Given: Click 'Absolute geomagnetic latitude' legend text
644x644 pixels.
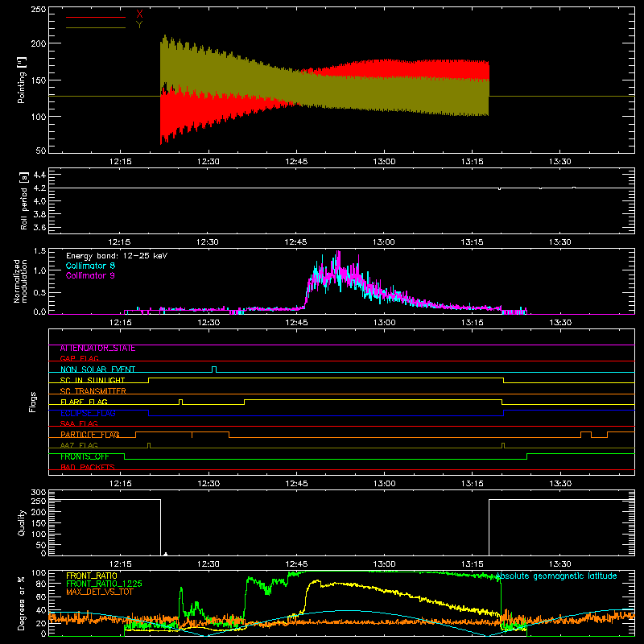Looking at the screenshot, I should pos(556,576).
